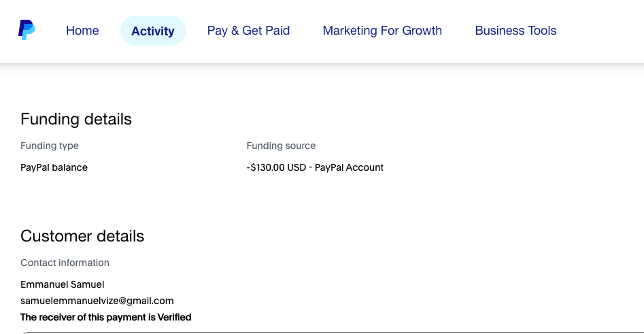Click the receiver is Verified notice
The image size is (644, 334).
(106, 318)
